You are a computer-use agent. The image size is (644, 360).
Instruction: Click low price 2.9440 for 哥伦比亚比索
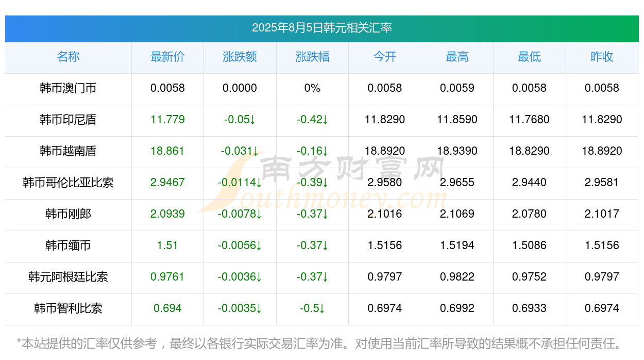click(529, 183)
